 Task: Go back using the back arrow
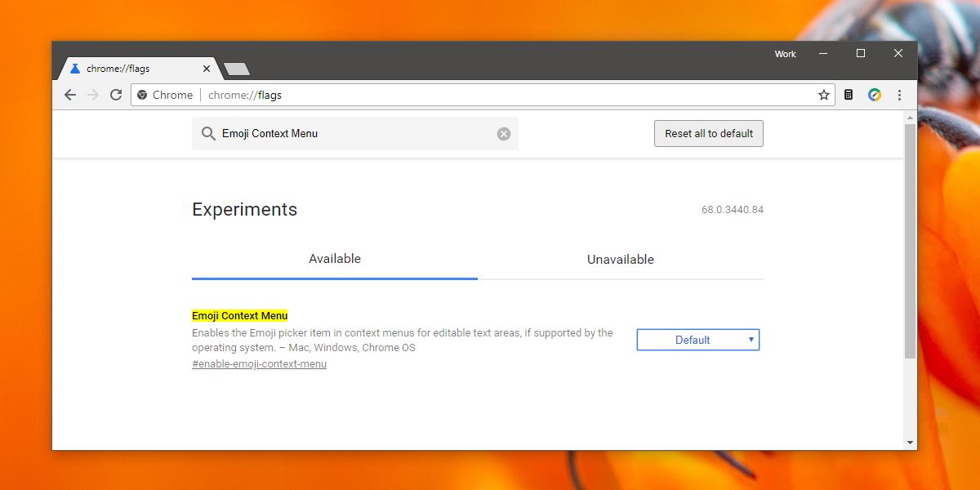[x=70, y=95]
